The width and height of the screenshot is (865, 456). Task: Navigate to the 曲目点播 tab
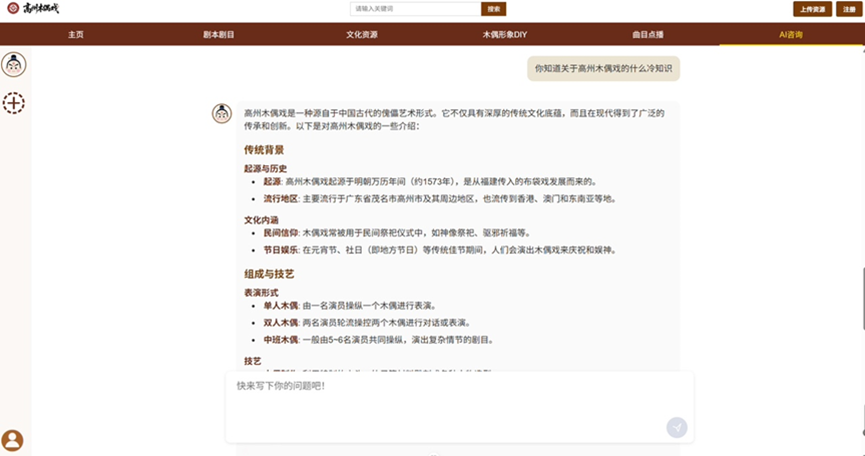pos(647,34)
